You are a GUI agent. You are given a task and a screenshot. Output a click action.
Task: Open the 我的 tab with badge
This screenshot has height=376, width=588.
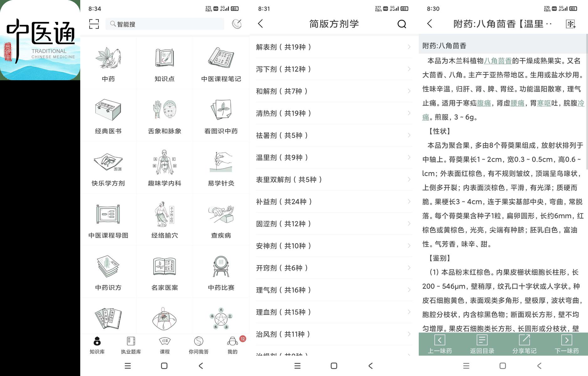(233, 345)
